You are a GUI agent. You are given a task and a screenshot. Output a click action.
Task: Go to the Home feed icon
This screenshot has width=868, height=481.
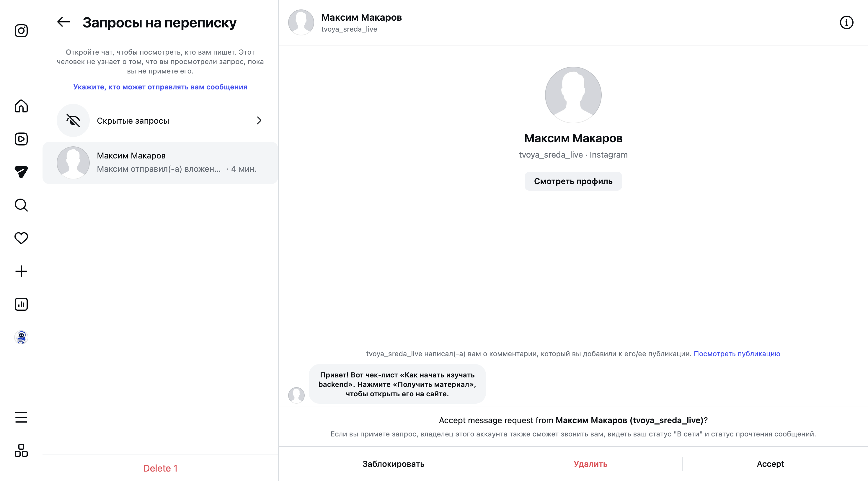click(x=21, y=106)
